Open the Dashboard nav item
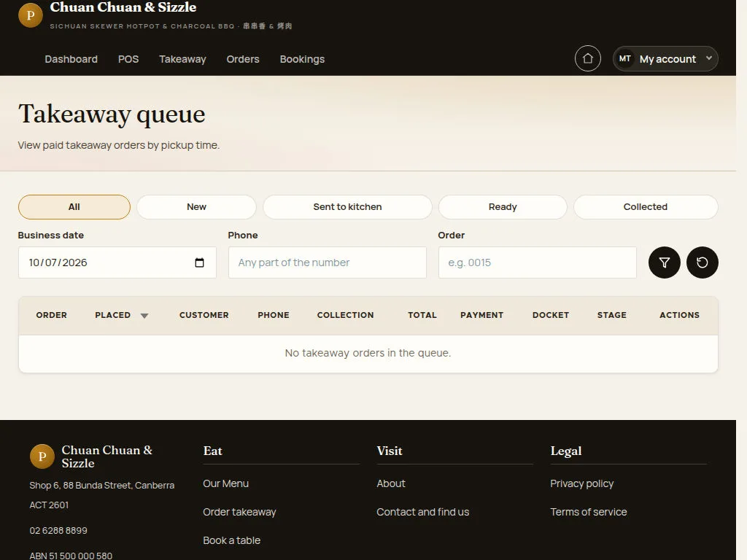The height and width of the screenshot is (560, 747). pyautogui.click(x=71, y=59)
